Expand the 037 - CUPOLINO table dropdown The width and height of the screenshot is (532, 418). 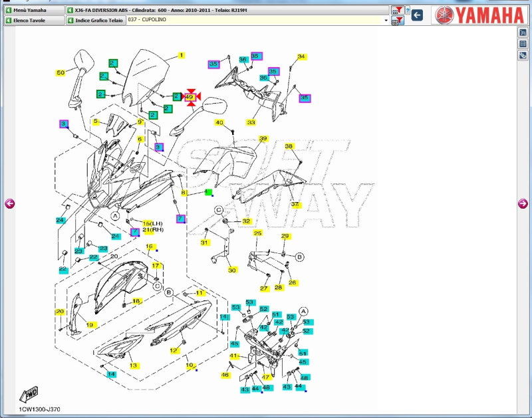click(386, 21)
